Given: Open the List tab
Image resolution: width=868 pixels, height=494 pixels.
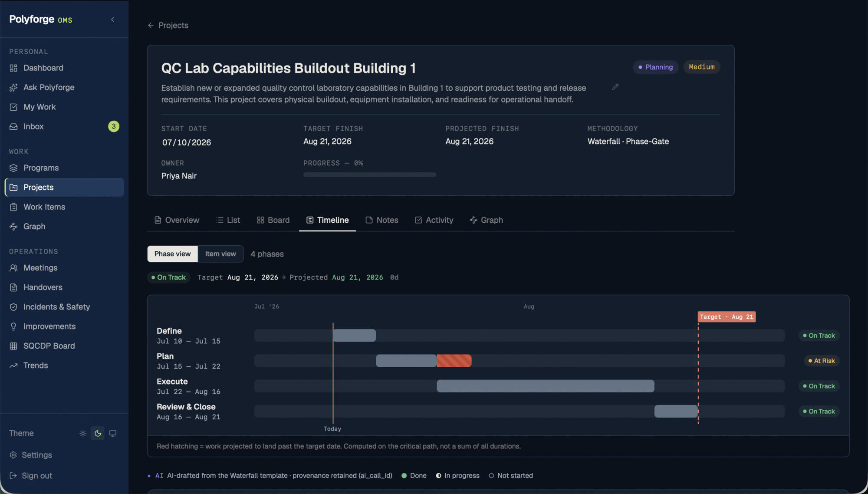Looking at the screenshot, I should (x=228, y=220).
